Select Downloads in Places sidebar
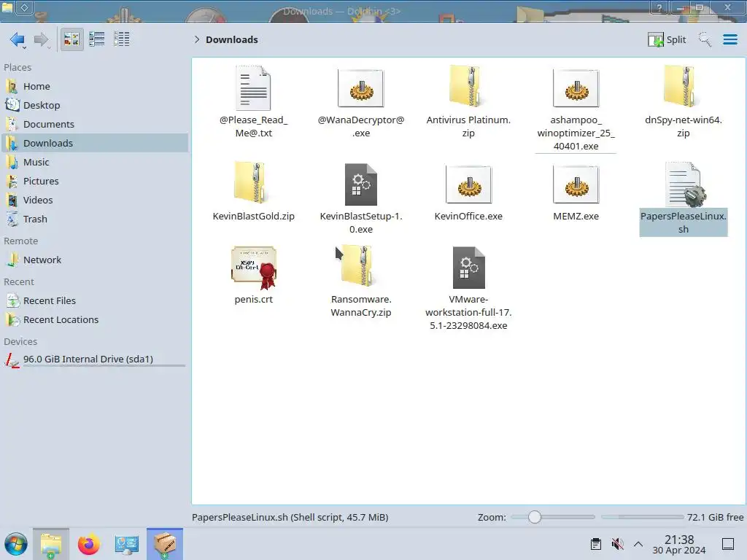This screenshot has height=560, width=747. (x=94, y=144)
